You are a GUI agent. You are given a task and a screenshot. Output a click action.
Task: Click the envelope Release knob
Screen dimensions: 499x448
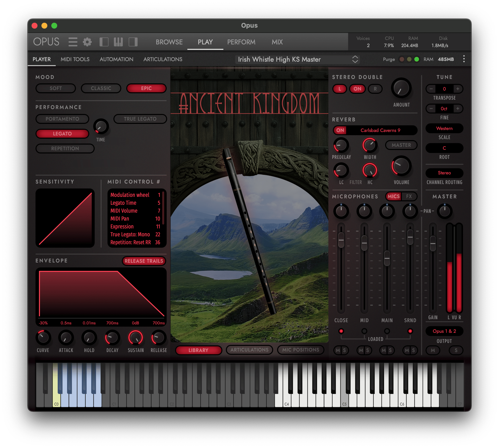point(159,337)
